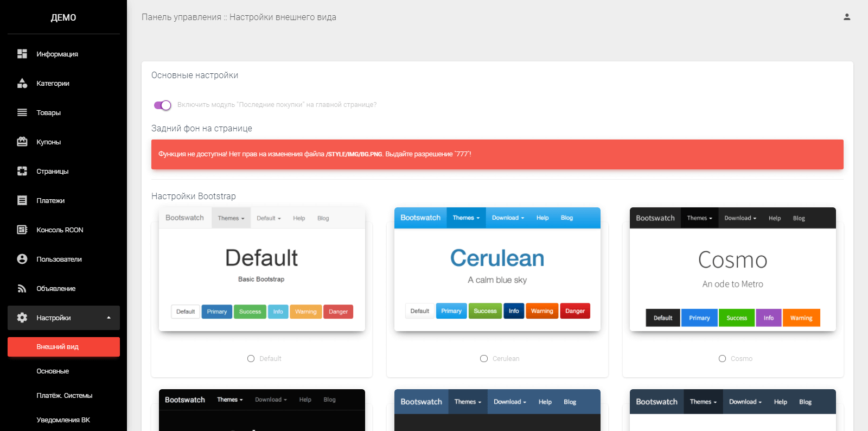
Task: Click the Default button in Cerulean preview
Action: tap(419, 311)
